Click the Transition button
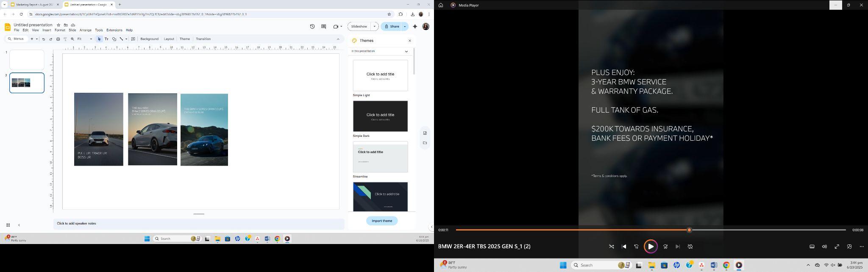The image size is (868, 272). coord(203,39)
